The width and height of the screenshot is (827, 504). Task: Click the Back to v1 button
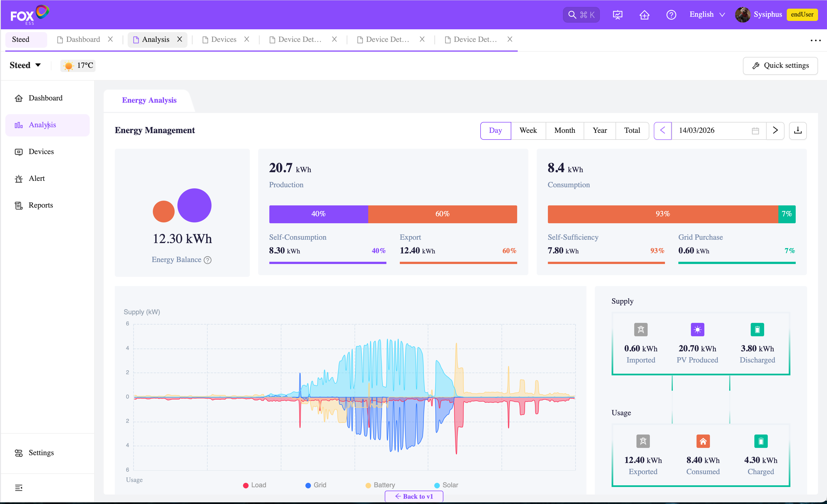tap(414, 496)
